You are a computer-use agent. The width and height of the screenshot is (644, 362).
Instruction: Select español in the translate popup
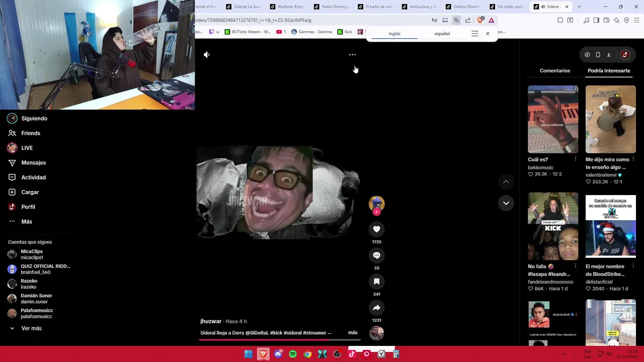pos(442,34)
